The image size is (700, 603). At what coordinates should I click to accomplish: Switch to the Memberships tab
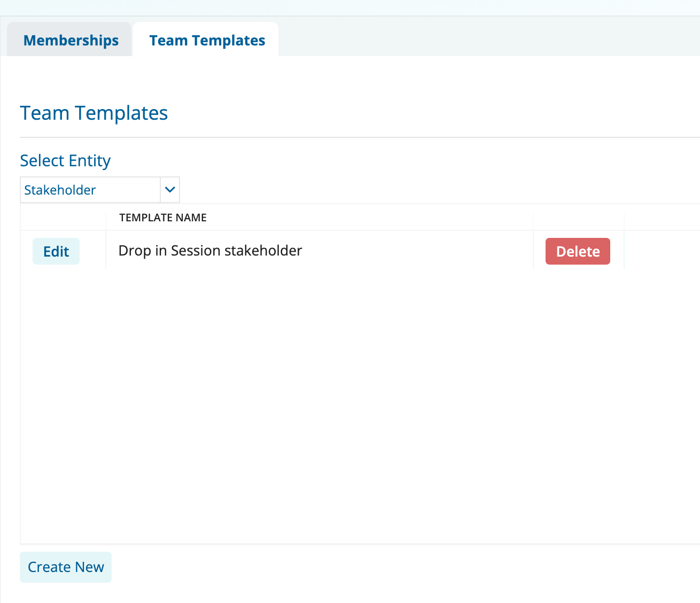(69, 40)
